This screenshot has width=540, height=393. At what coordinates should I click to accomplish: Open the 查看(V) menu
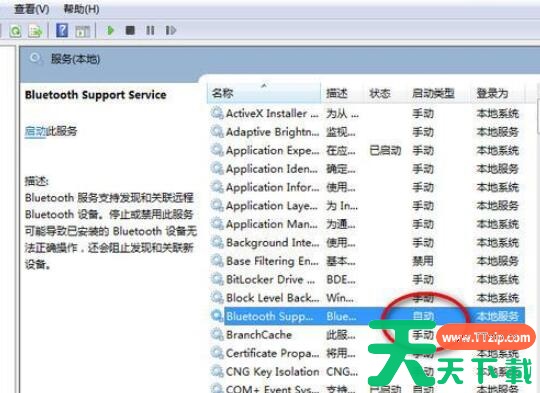[31, 9]
